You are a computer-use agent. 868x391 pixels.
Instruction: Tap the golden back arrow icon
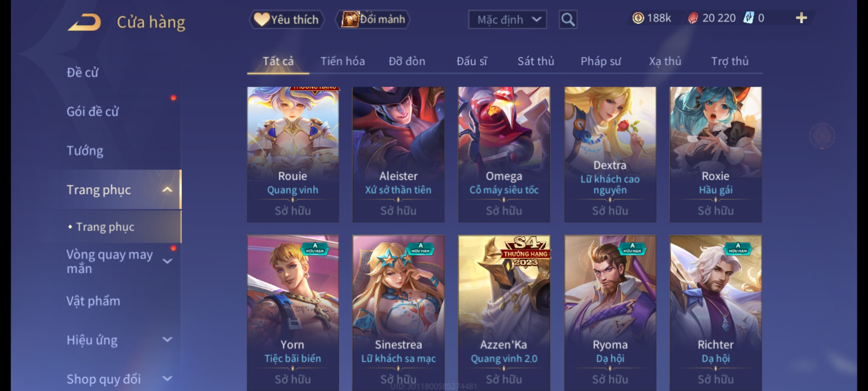point(84,22)
